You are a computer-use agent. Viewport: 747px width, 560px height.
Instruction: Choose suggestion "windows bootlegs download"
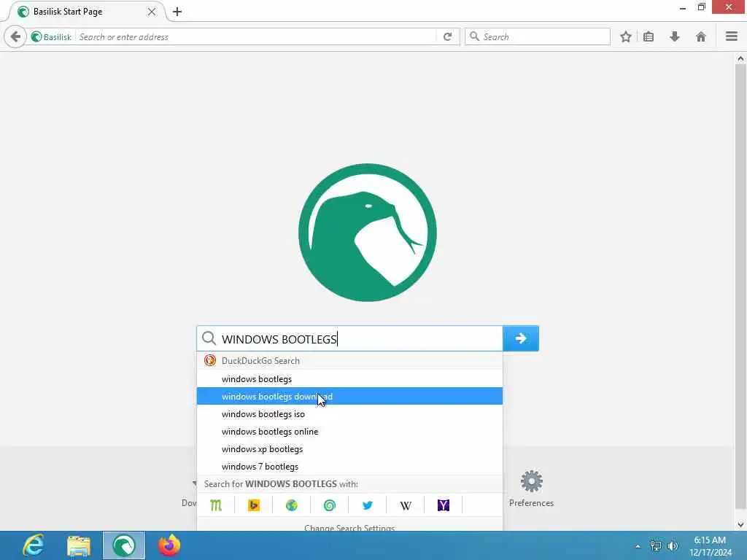tap(349, 396)
